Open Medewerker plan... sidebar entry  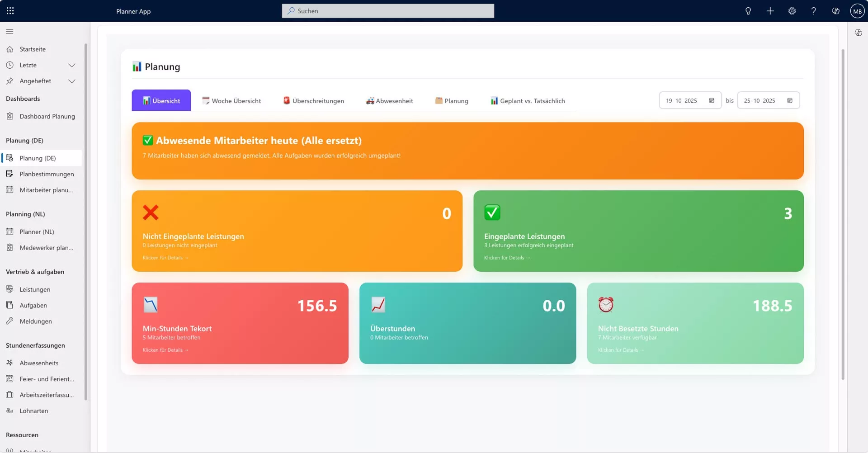(41, 248)
